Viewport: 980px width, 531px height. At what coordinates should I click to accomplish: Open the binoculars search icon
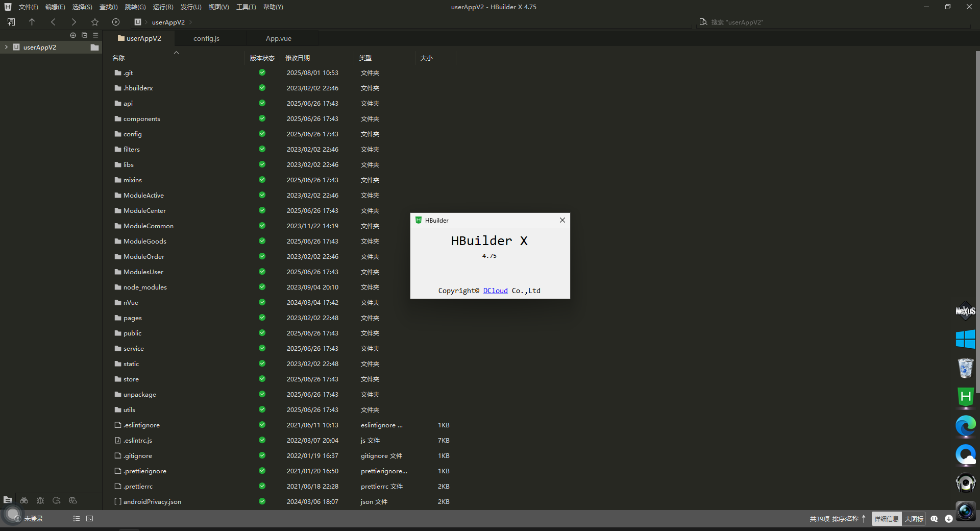click(x=24, y=500)
